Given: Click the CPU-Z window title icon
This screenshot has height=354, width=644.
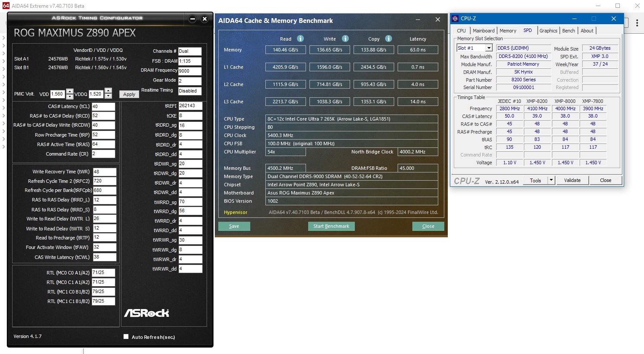Looking at the screenshot, I should point(455,19).
